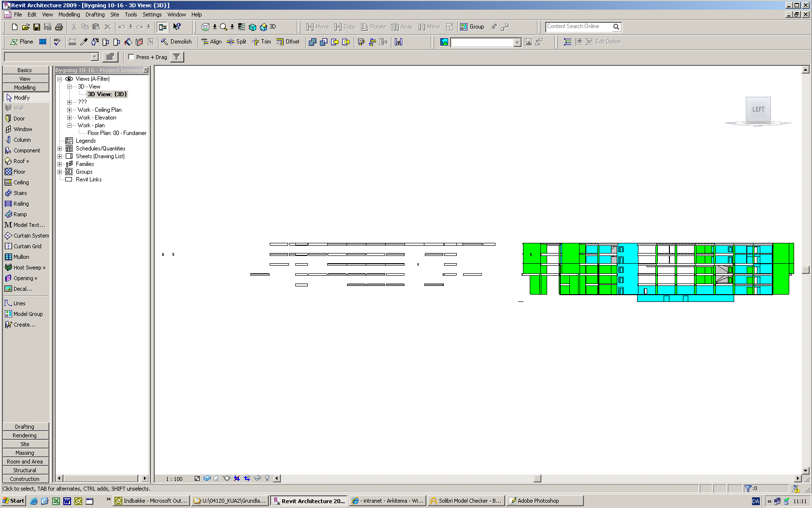Enable the Press + Drag option
This screenshot has width=812, height=508.
(131, 57)
